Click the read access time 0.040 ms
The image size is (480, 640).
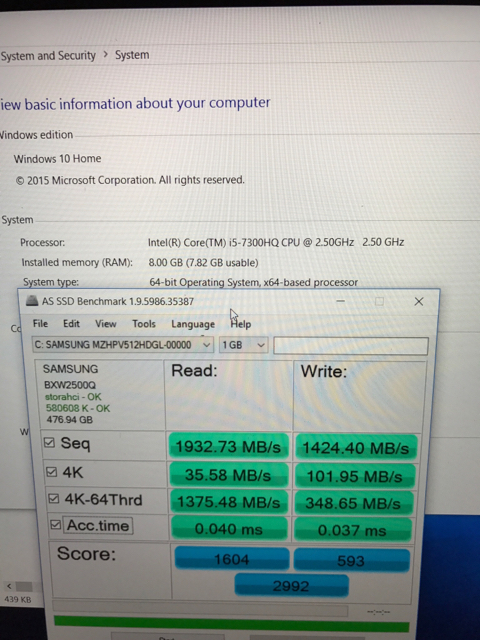[x=229, y=529]
